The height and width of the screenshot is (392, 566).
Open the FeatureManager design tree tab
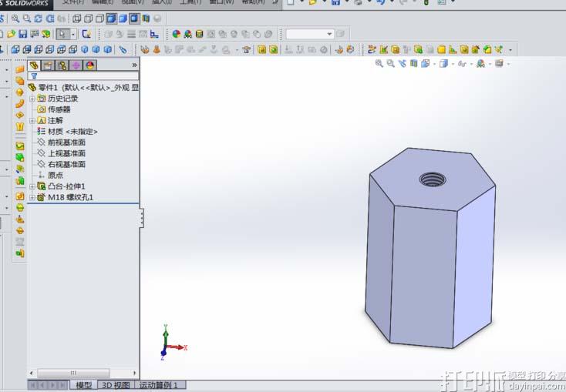point(34,65)
